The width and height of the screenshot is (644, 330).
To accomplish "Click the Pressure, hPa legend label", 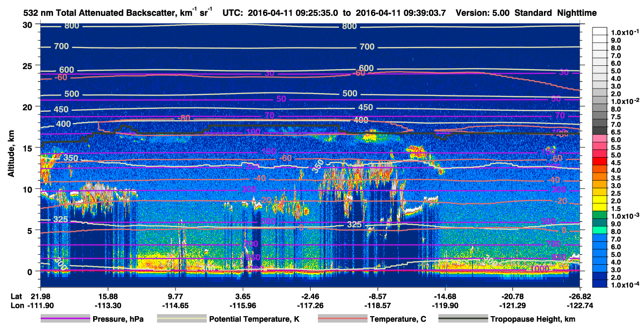I will click(x=118, y=319).
